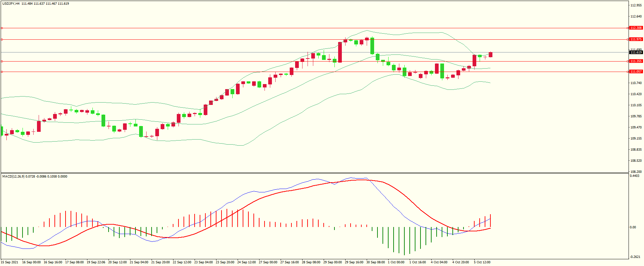Click the 27 Sep 16:00 time label
This screenshot has width=644, height=266.
(x=289, y=262)
